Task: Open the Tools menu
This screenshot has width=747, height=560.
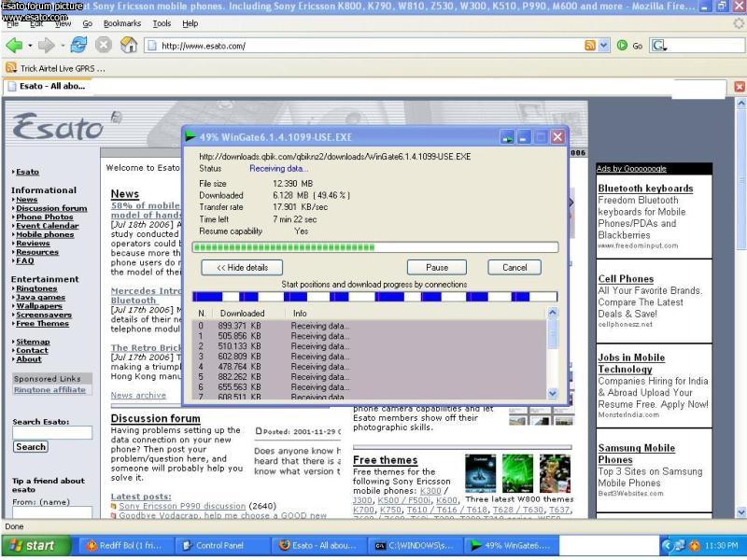Action: coord(162,23)
